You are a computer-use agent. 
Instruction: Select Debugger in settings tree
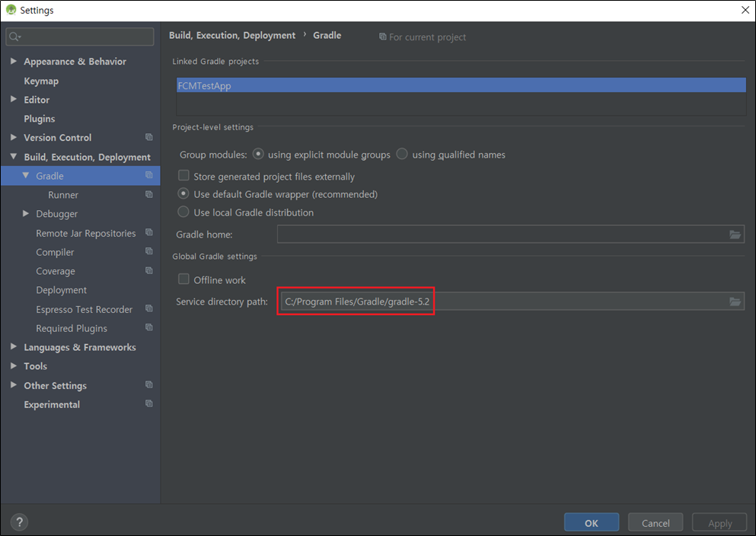click(56, 214)
